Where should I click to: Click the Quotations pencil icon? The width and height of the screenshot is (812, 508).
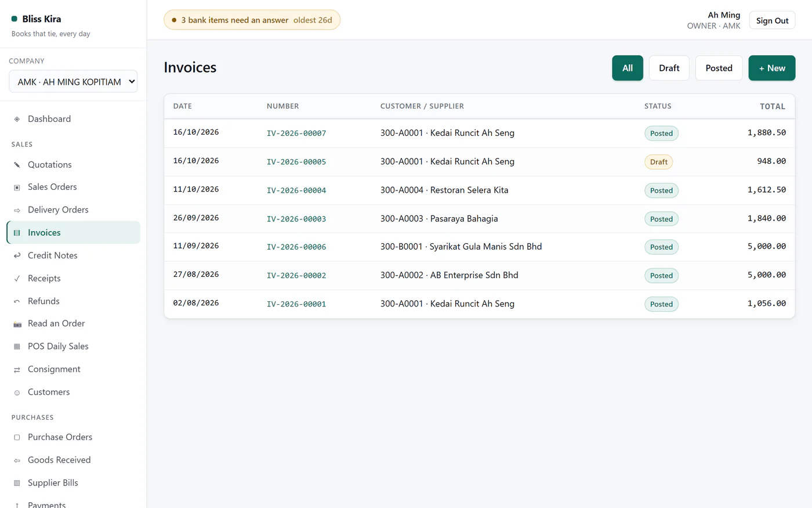coord(17,165)
